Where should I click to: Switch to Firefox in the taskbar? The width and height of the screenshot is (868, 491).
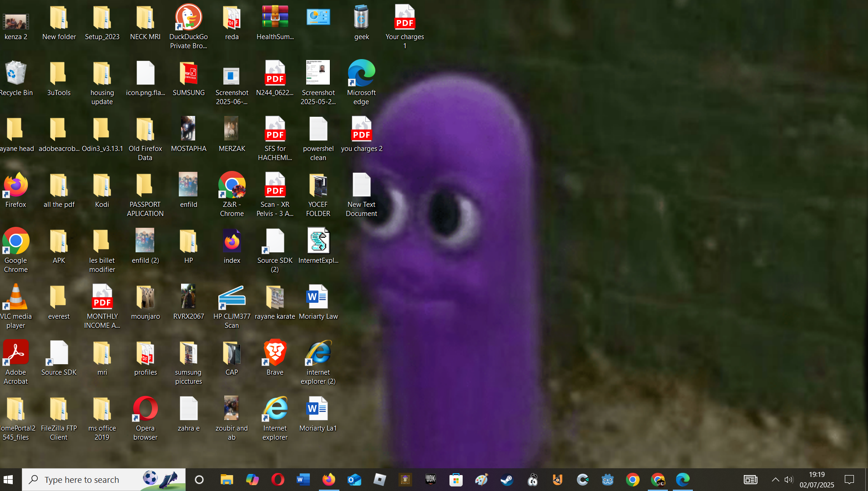pyautogui.click(x=328, y=480)
